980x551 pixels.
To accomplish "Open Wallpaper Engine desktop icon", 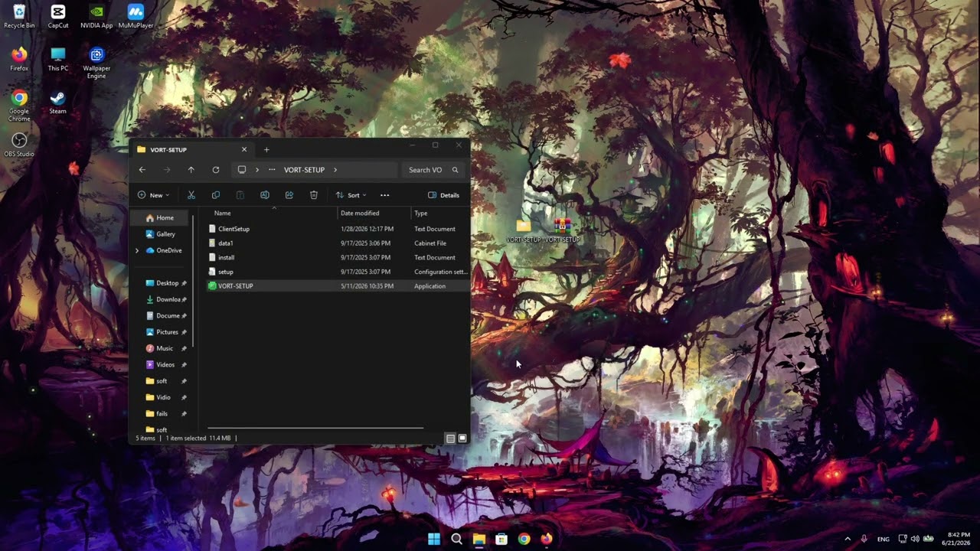I will click(96, 63).
